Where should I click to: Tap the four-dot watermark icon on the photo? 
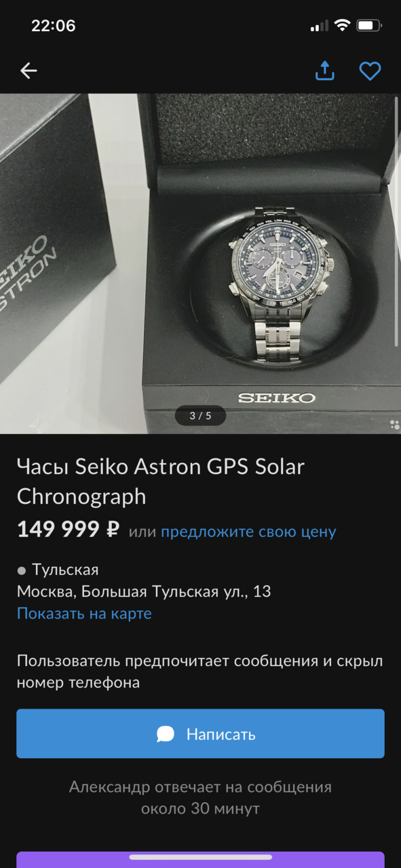(x=394, y=425)
